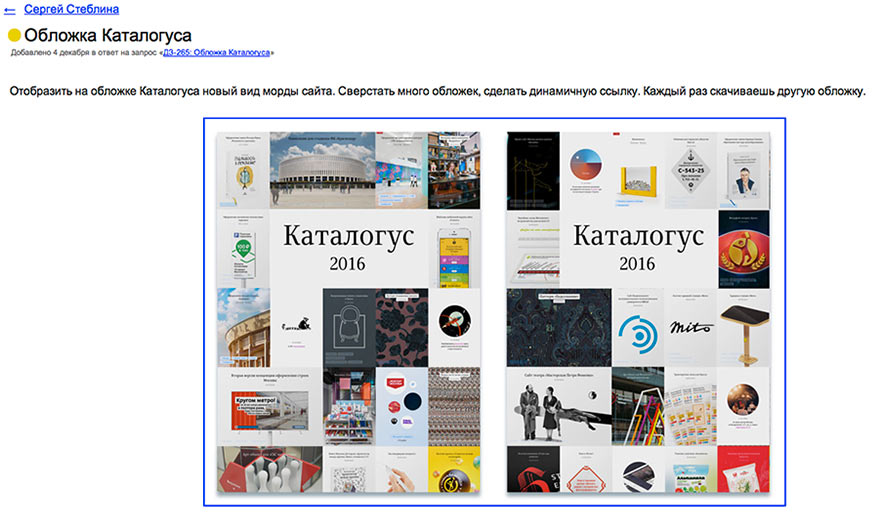Click the yellow status dot beside title

(x=14, y=35)
